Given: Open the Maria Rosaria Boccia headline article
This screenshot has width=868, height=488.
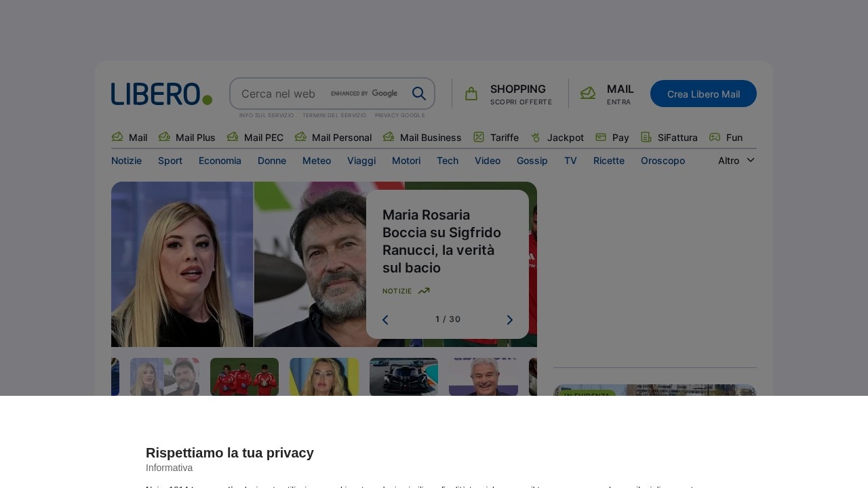Looking at the screenshot, I should [x=442, y=241].
